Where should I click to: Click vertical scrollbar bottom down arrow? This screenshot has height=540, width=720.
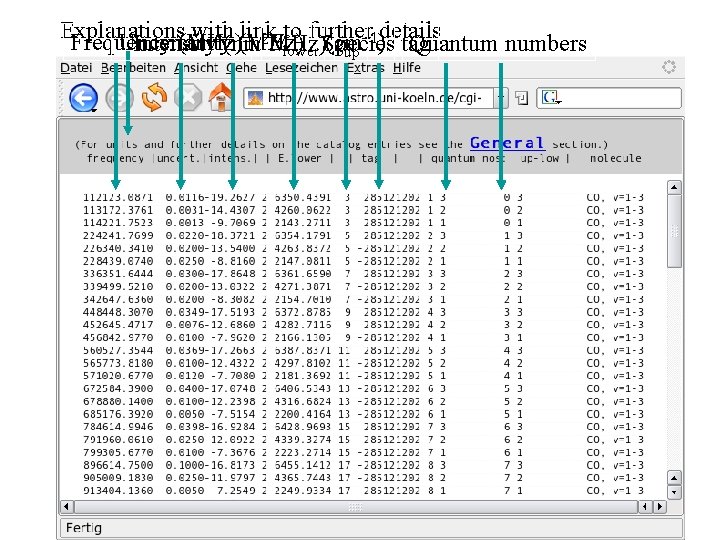(x=674, y=492)
